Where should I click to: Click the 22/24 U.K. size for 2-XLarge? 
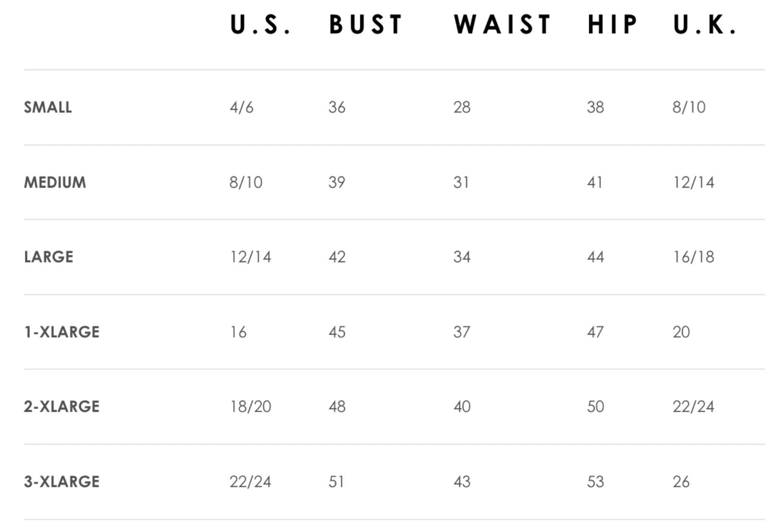(694, 407)
